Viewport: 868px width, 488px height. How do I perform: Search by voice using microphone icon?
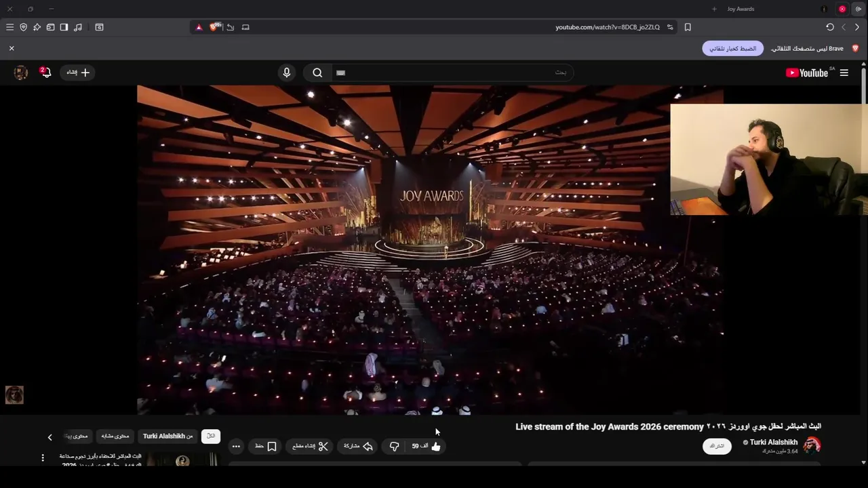coord(286,73)
